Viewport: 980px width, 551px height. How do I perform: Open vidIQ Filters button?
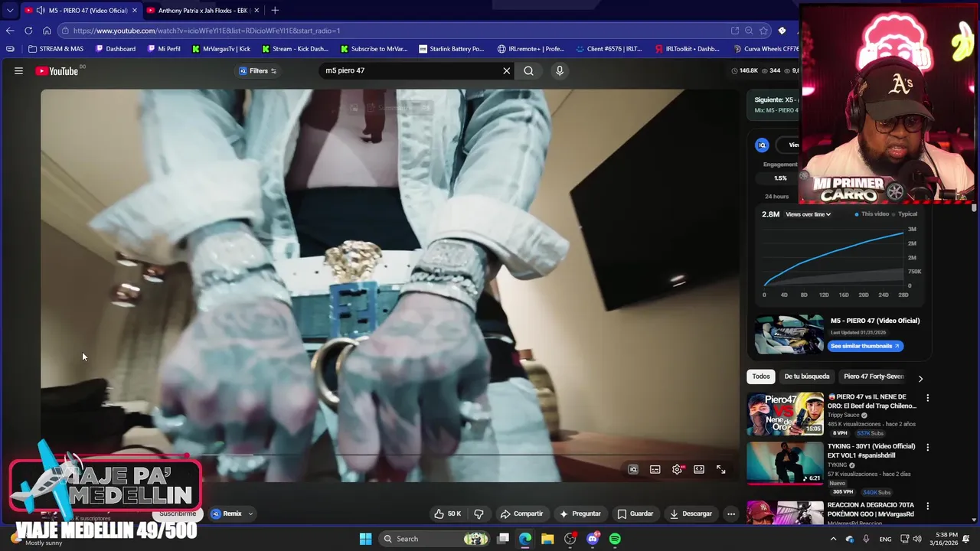(257, 70)
